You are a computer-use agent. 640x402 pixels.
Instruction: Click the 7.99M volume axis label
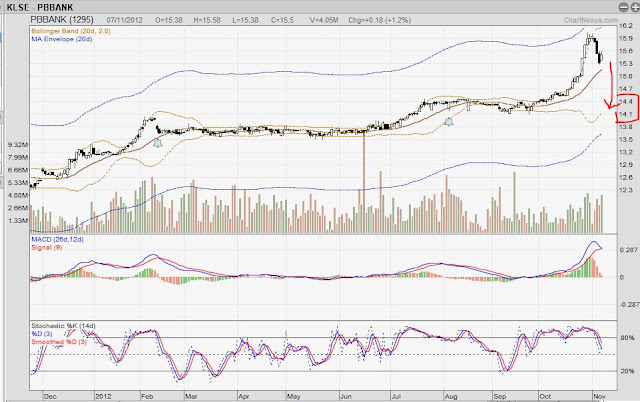click(18, 158)
